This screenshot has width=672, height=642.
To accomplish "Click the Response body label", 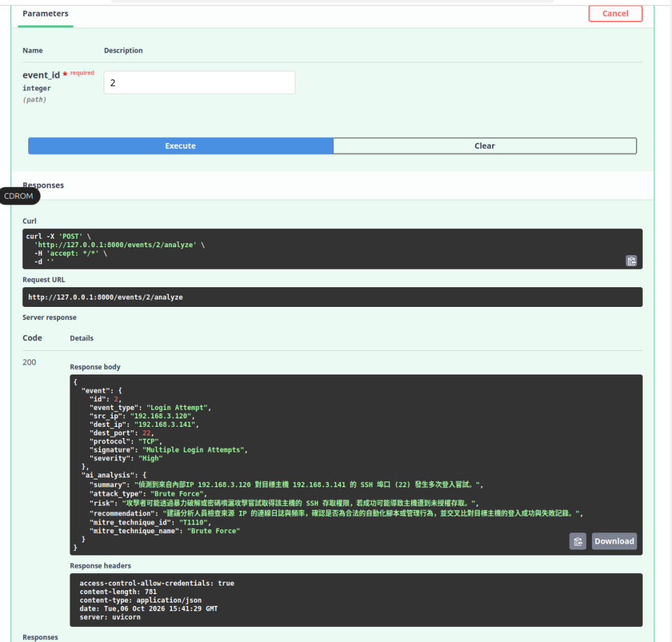I will click(95, 367).
